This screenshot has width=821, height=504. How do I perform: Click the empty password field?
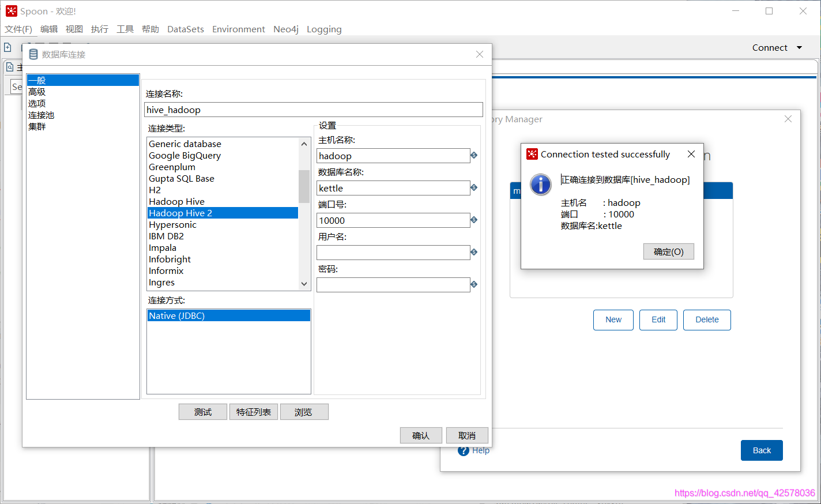point(393,285)
